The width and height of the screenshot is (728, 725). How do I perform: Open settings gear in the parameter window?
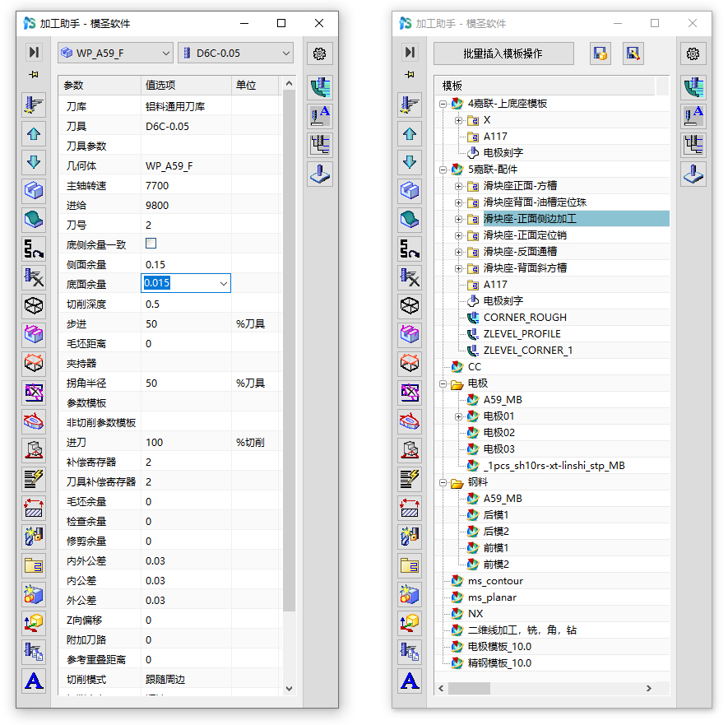tap(320, 54)
